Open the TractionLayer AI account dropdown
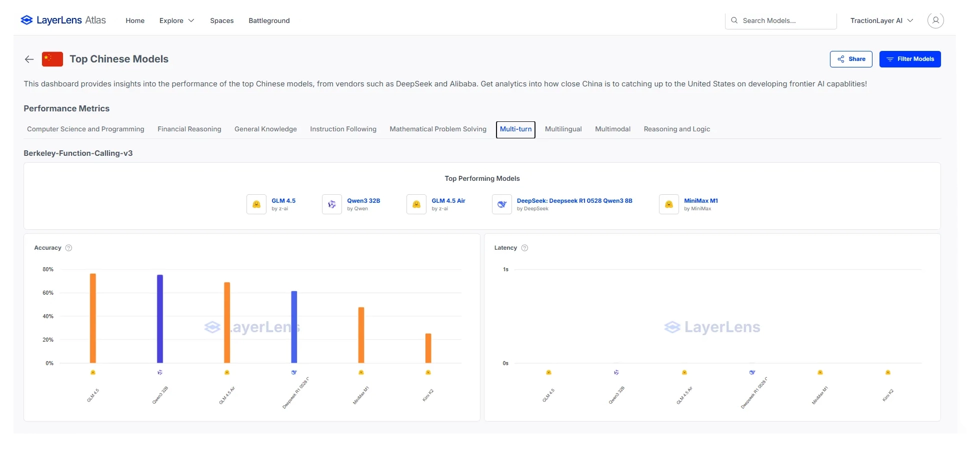 (x=881, y=20)
